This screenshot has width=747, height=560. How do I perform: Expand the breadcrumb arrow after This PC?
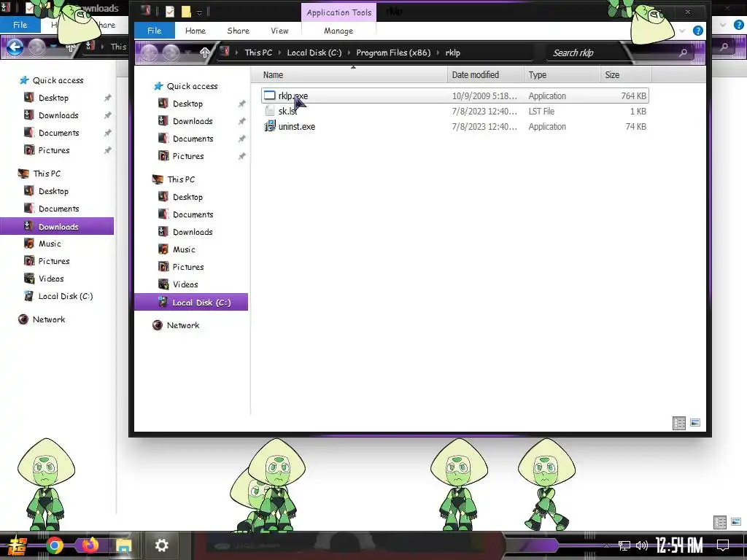pos(279,52)
